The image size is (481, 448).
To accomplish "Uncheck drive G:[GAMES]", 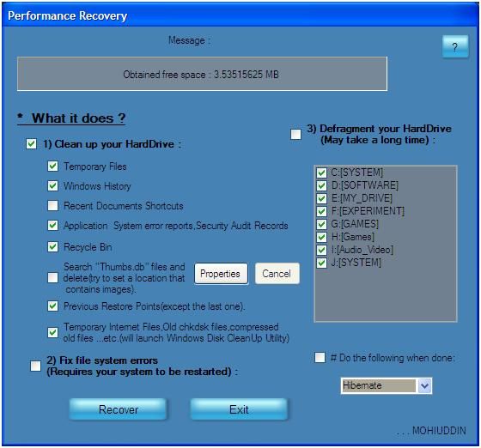I will (x=321, y=224).
